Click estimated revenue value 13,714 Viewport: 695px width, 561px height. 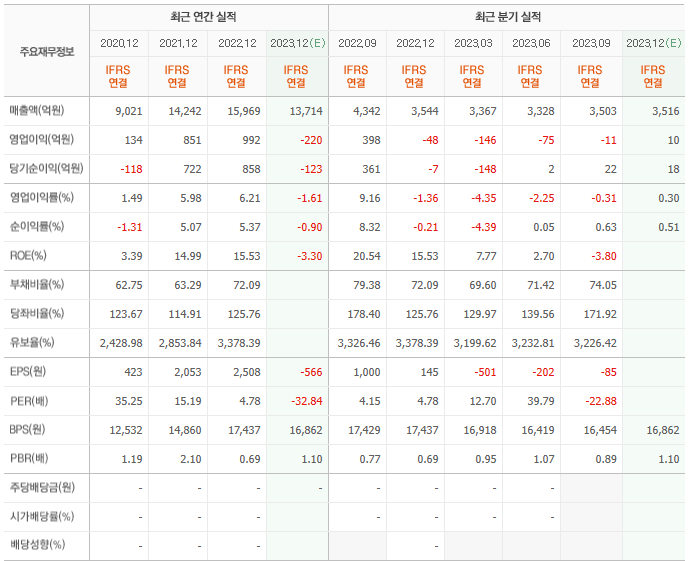coord(306,111)
